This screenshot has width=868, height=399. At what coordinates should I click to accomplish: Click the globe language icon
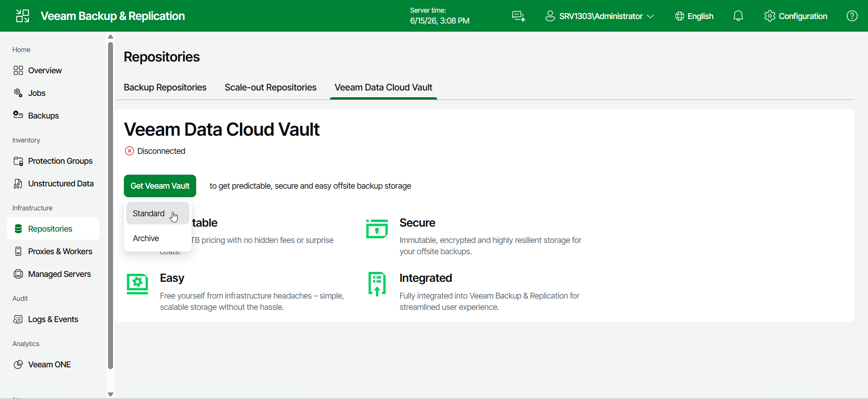pyautogui.click(x=679, y=16)
